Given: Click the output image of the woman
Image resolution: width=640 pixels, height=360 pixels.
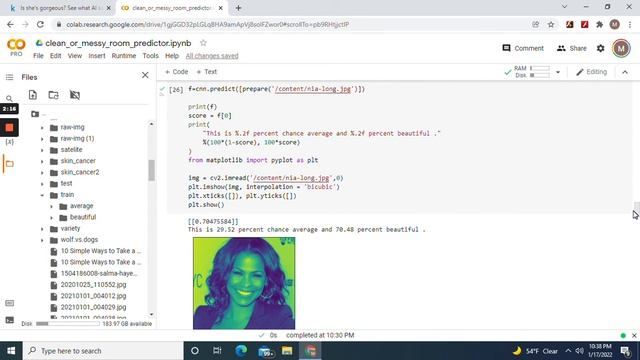Looking at the screenshot, I should pyautogui.click(x=244, y=283).
